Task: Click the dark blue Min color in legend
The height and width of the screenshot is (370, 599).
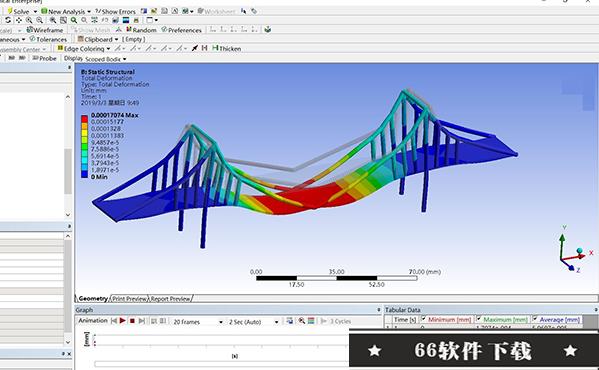Action: pyautogui.click(x=84, y=174)
